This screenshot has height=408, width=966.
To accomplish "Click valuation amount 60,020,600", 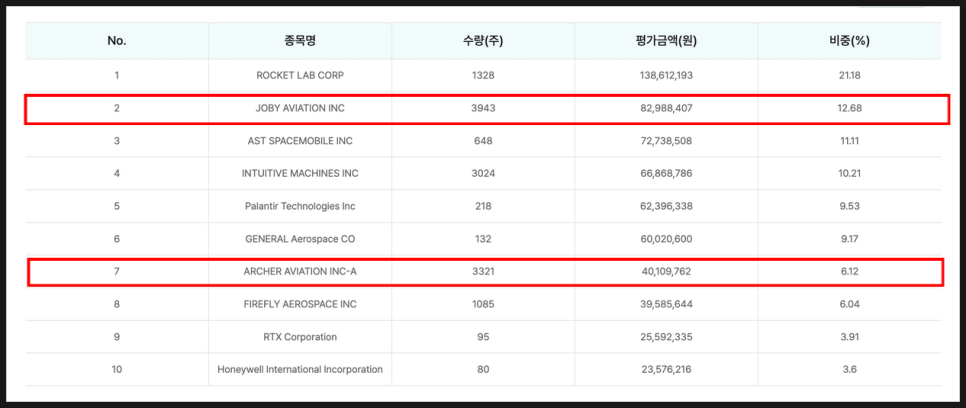I will click(x=667, y=239).
